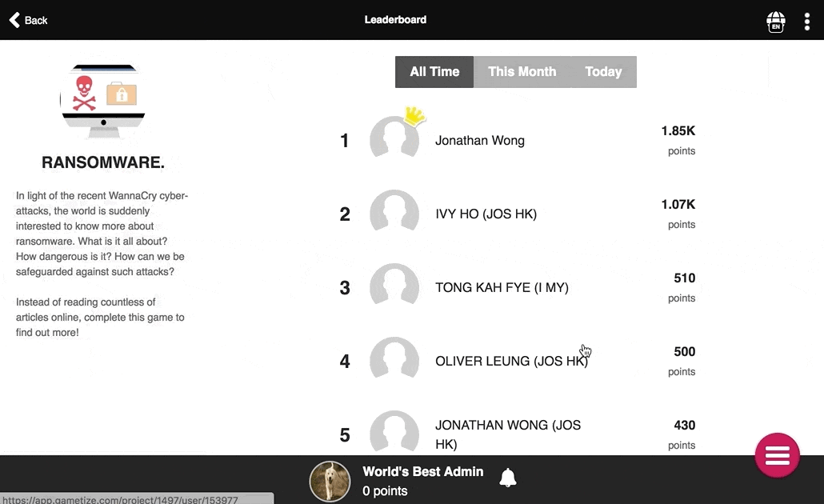Click OLIVER LEUNG's avatar icon
Screen dimensions: 824x504
[x=394, y=358]
